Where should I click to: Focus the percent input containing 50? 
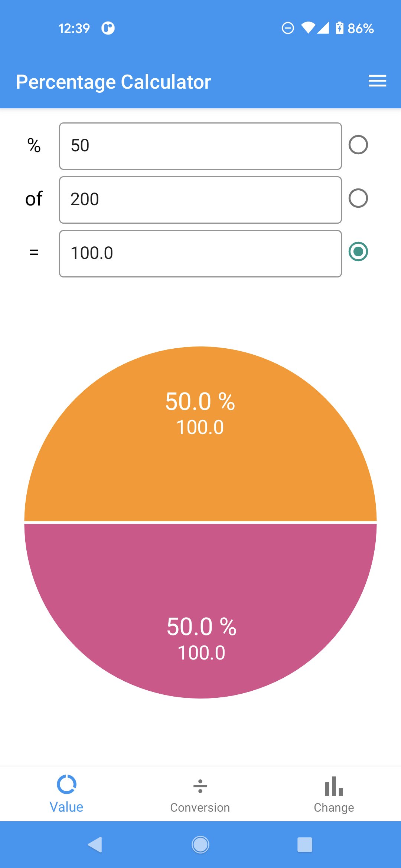200,146
